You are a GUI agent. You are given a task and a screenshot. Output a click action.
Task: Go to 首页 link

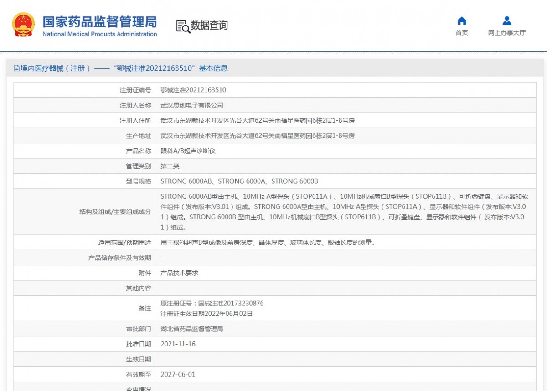point(462,33)
